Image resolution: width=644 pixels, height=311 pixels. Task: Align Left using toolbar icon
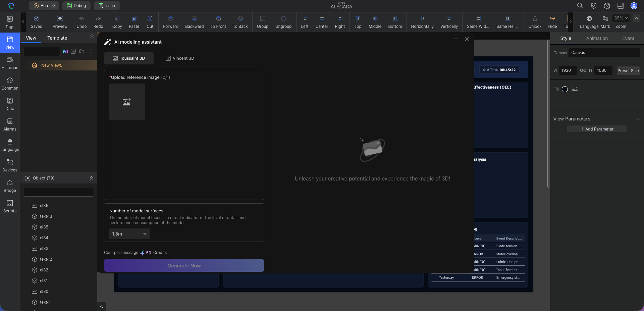click(x=305, y=22)
